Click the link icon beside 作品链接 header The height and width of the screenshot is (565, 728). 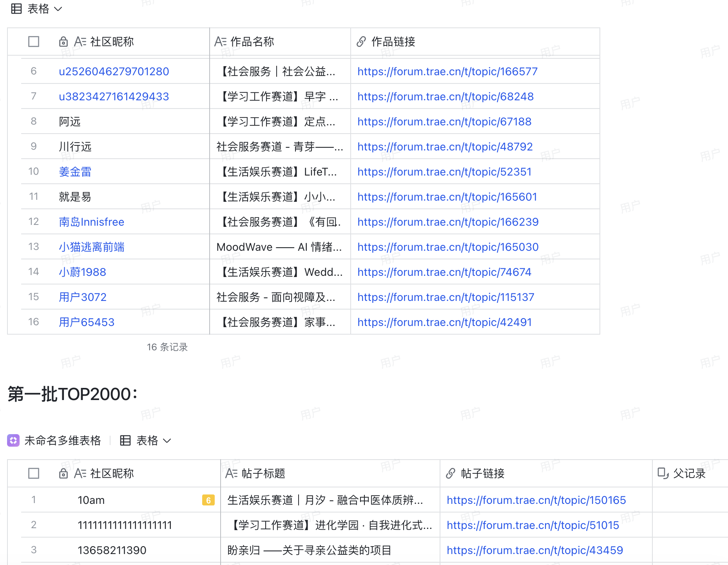pos(361,42)
